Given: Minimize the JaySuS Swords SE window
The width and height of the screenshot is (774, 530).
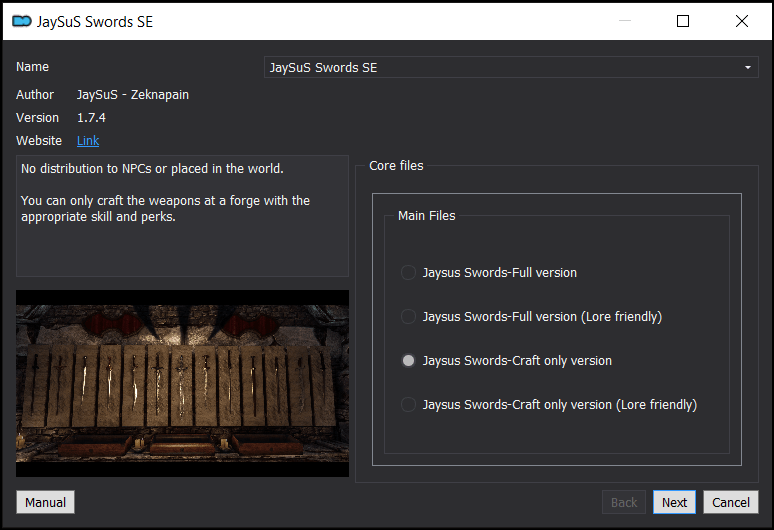Looking at the screenshot, I should tap(625, 21).
